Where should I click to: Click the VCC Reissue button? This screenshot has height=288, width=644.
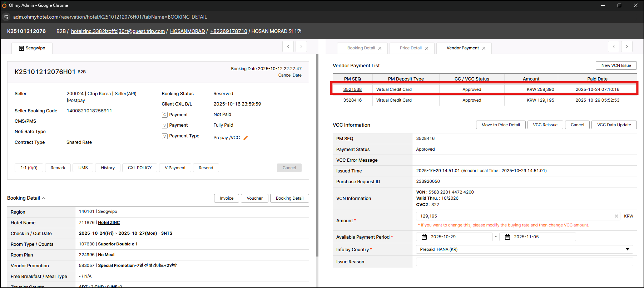click(545, 125)
